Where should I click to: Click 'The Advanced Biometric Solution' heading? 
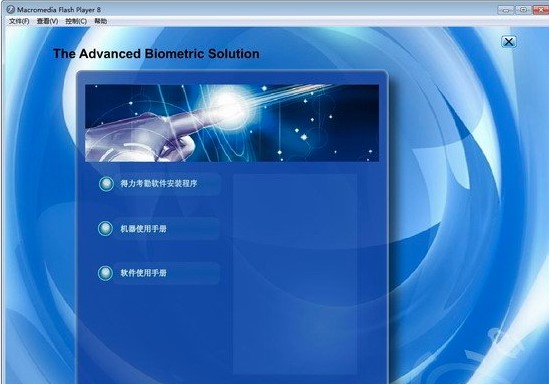[156, 54]
